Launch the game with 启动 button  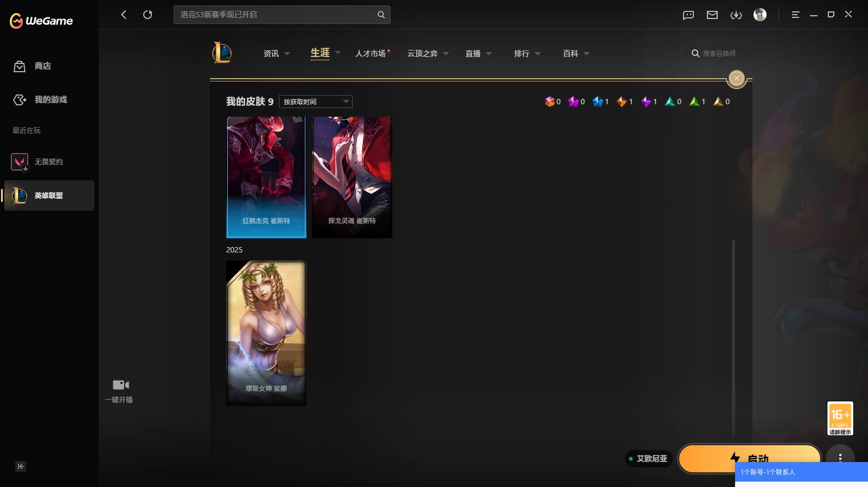pos(749,458)
